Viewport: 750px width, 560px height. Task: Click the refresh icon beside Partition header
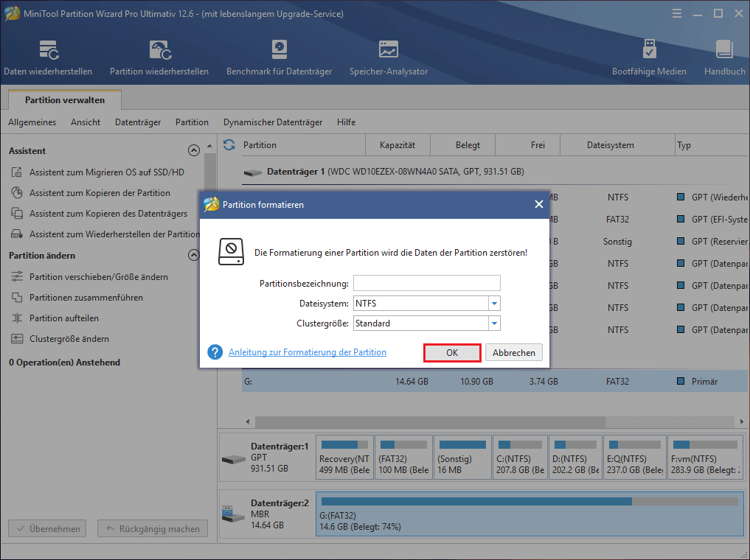(229, 144)
